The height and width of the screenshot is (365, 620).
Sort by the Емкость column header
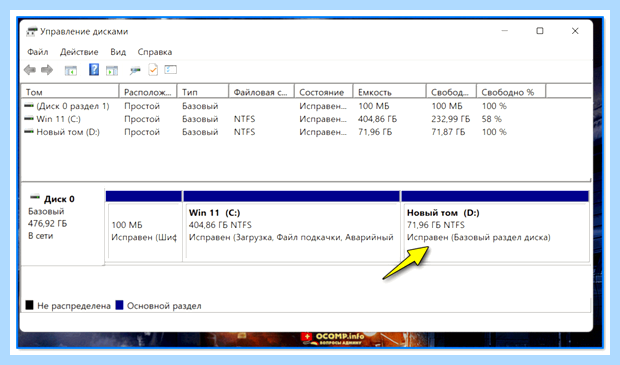[x=389, y=92]
